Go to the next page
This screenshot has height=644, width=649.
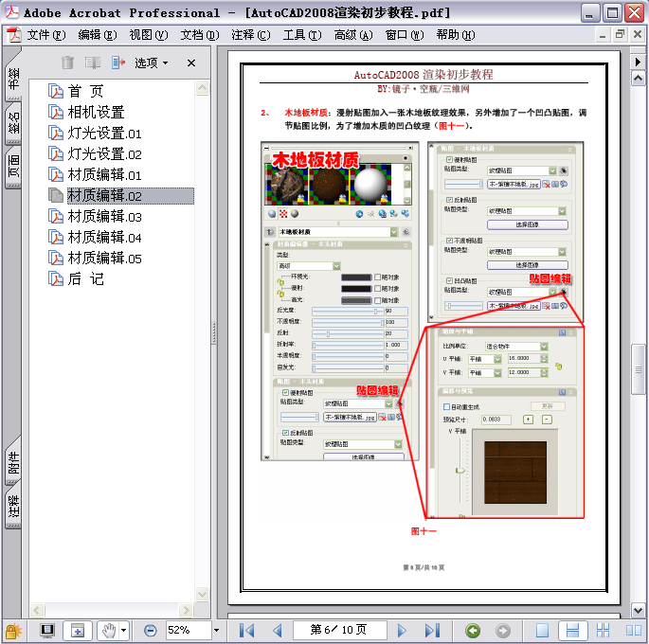click(401, 631)
